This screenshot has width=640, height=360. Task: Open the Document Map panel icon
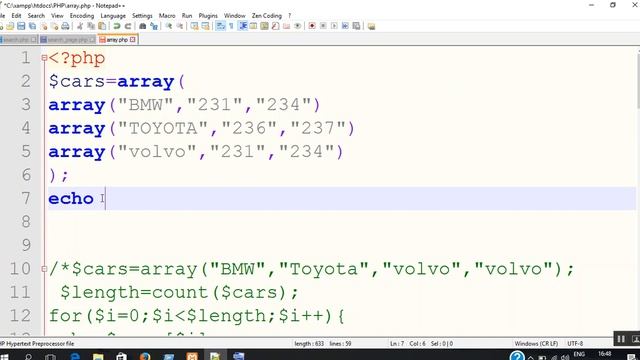point(264,26)
